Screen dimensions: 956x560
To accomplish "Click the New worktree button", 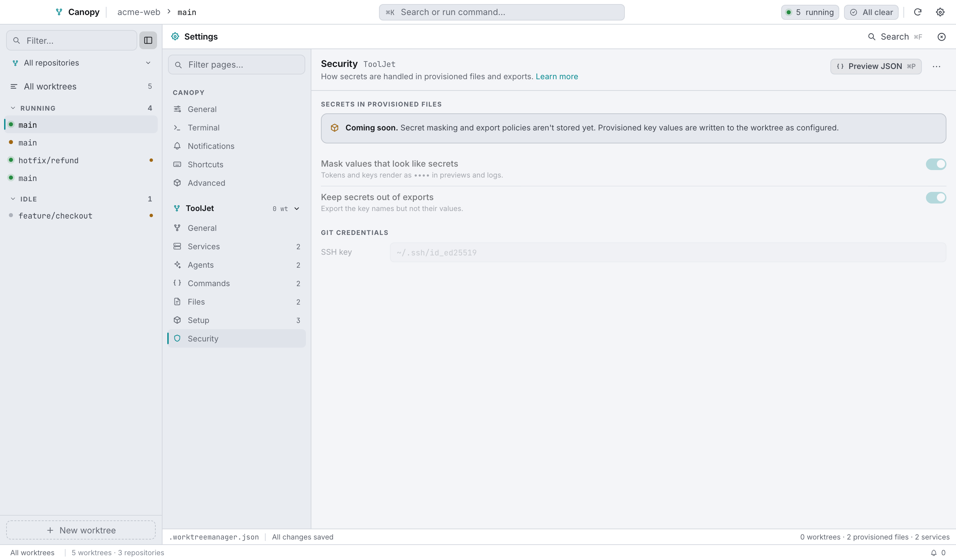I will pyautogui.click(x=81, y=530).
